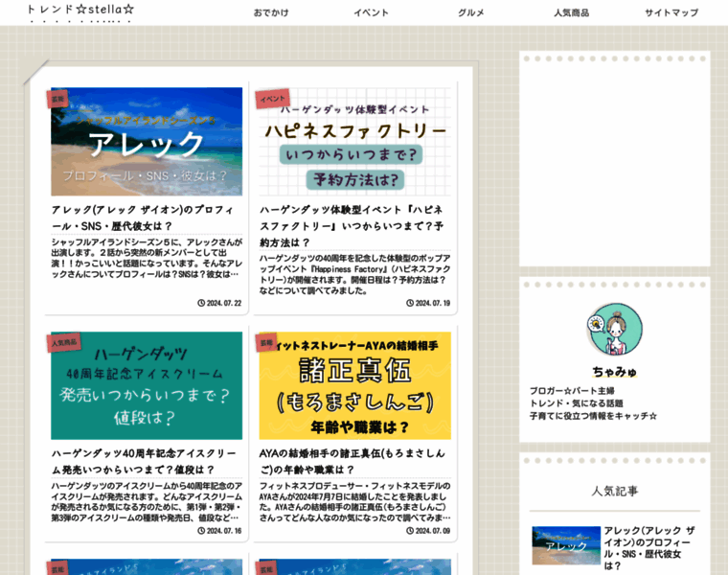728x575 pixels.
Task: Click the 子育てに役立つ情報をキャッチ☆ profile line
Action: 593,416
